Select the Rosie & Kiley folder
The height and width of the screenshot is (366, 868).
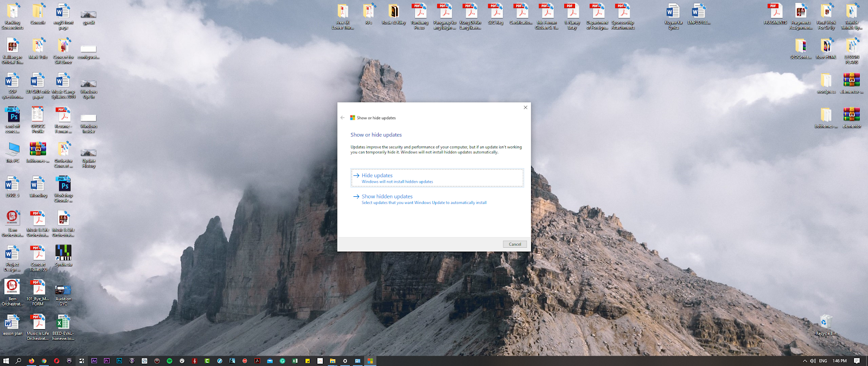coord(393,14)
